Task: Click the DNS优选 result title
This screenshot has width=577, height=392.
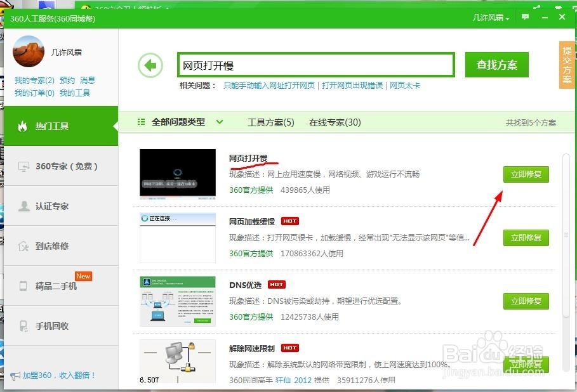Action: point(245,285)
